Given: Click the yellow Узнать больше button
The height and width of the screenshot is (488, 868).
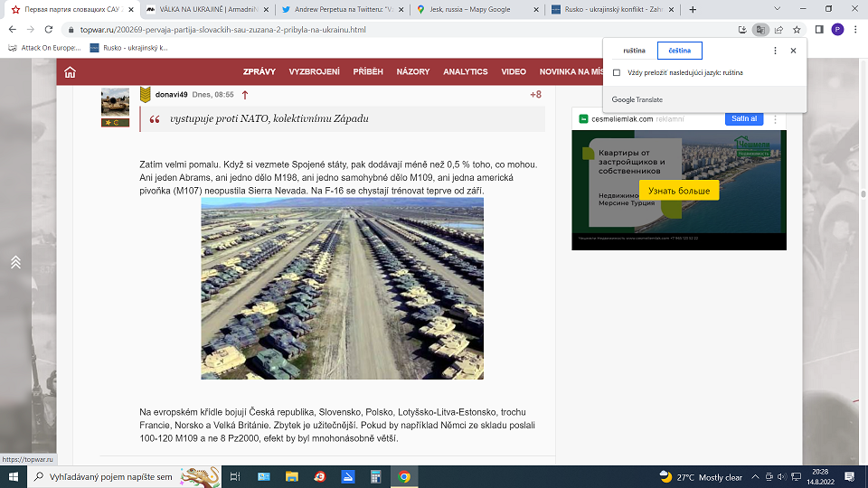Looking at the screenshot, I should pos(678,191).
